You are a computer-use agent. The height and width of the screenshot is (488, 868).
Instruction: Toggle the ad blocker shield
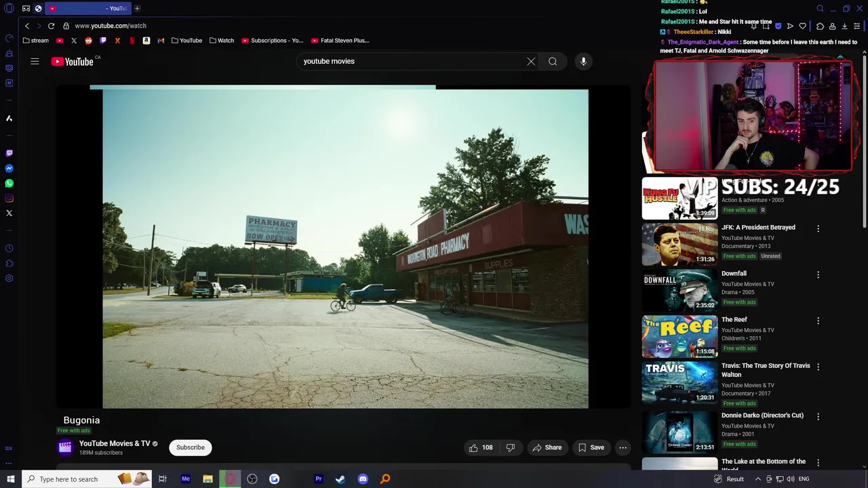click(x=778, y=26)
